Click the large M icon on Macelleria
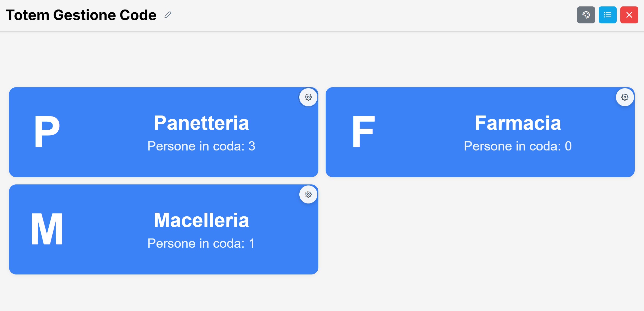The width and height of the screenshot is (644, 311). pos(47,229)
